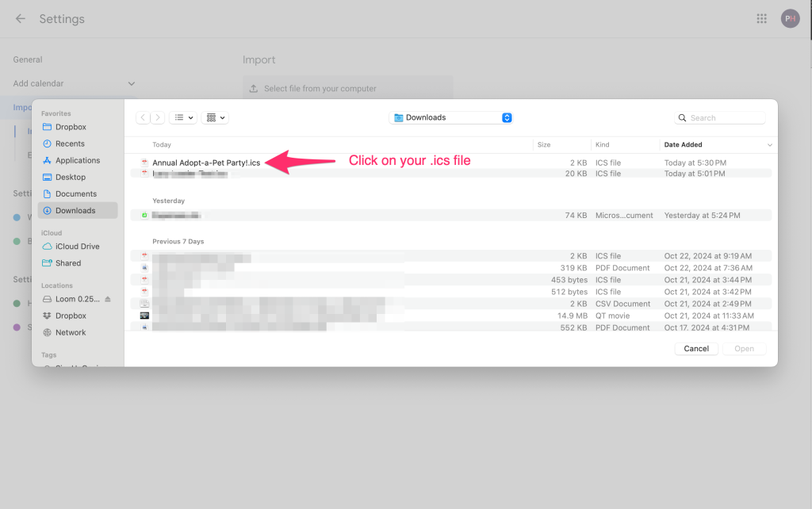Click the account profile avatar

[790, 18]
